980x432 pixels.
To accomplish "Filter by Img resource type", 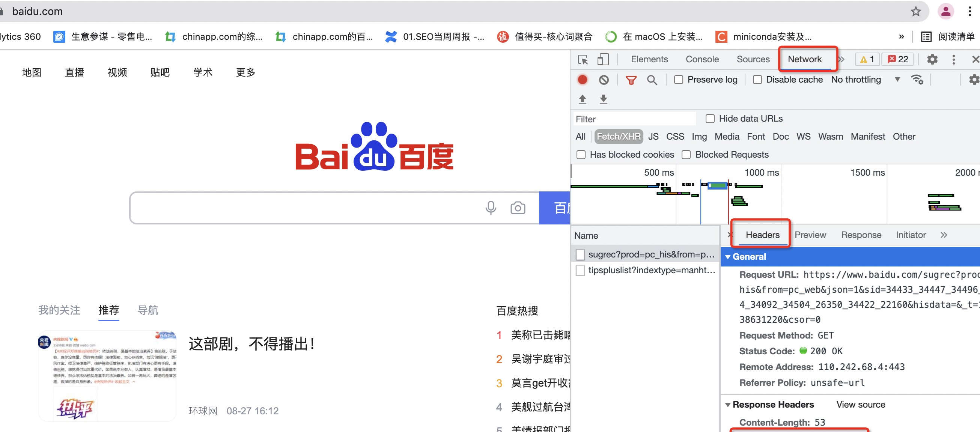I will click(x=699, y=137).
